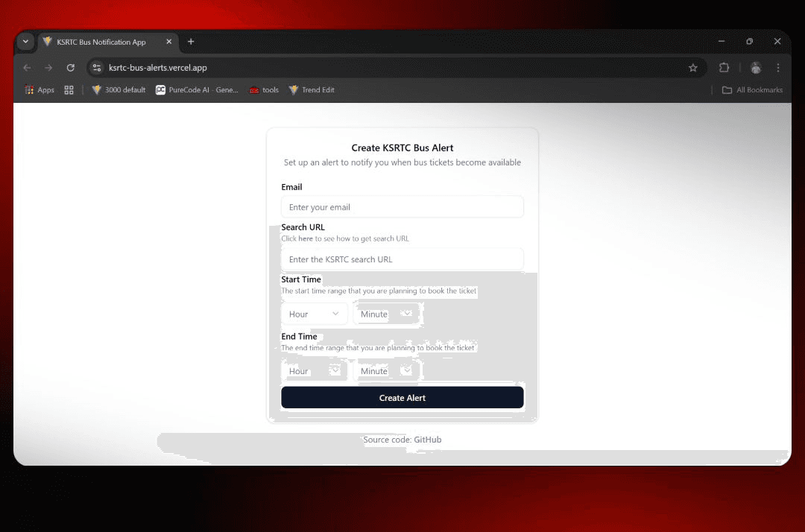Go back using the browser back arrow
805x532 pixels.
pyautogui.click(x=28, y=68)
